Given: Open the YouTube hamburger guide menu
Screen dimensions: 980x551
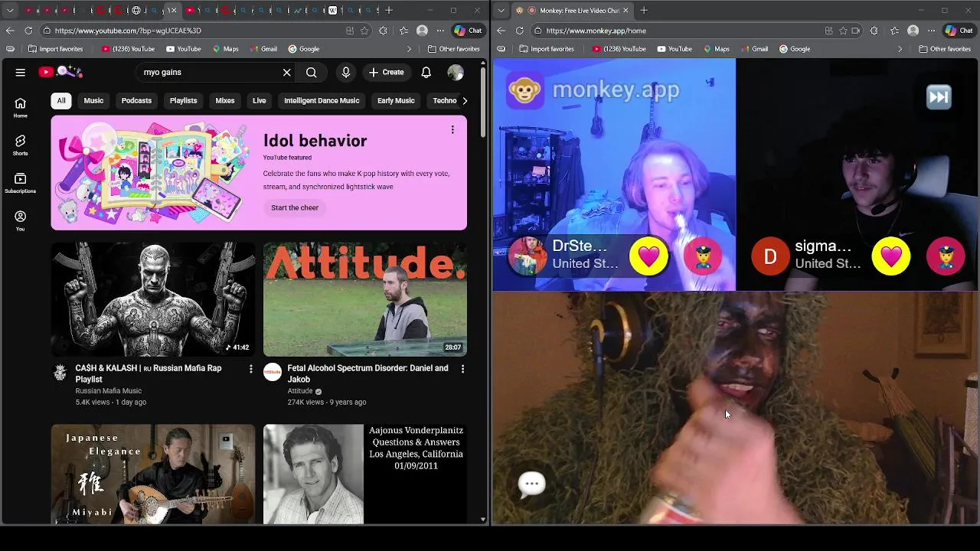Looking at the screenshot, I should [x=21, y=72].
